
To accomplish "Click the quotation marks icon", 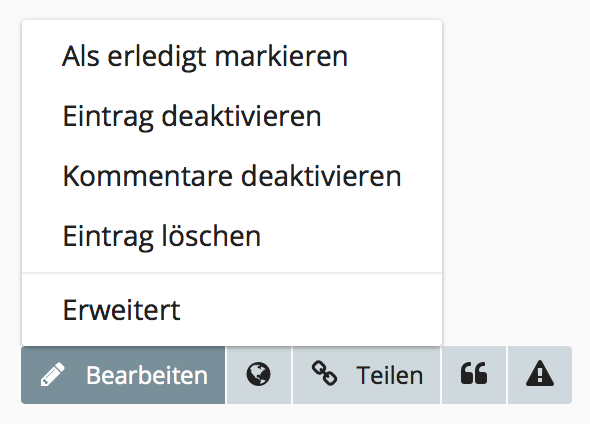I will pyautogui.click(x=474, y=374).
